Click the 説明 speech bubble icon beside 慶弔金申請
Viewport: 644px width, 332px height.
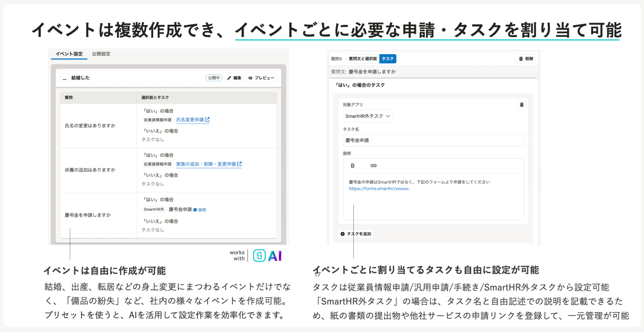pyautogui.click(x=195, y=210)
